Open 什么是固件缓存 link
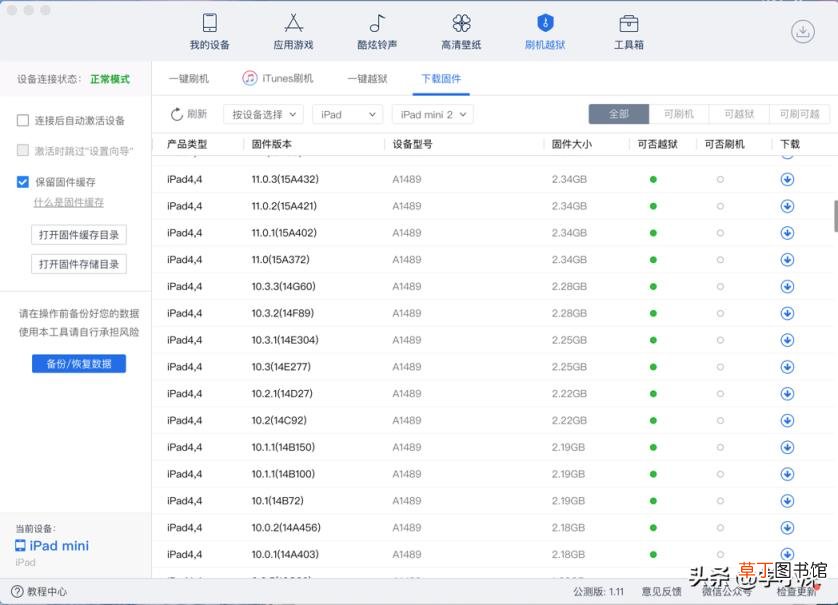 68,203
